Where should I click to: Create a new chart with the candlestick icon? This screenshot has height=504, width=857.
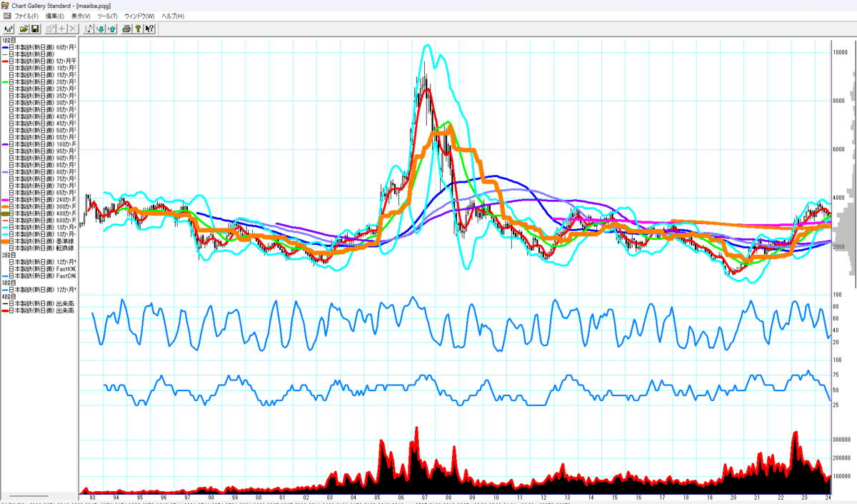coord(9,29)
